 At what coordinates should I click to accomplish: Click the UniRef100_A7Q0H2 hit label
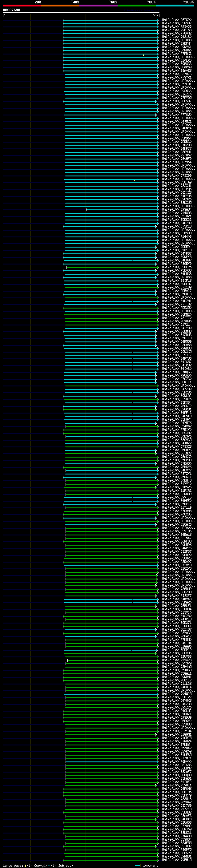click(x=176, y=33)
